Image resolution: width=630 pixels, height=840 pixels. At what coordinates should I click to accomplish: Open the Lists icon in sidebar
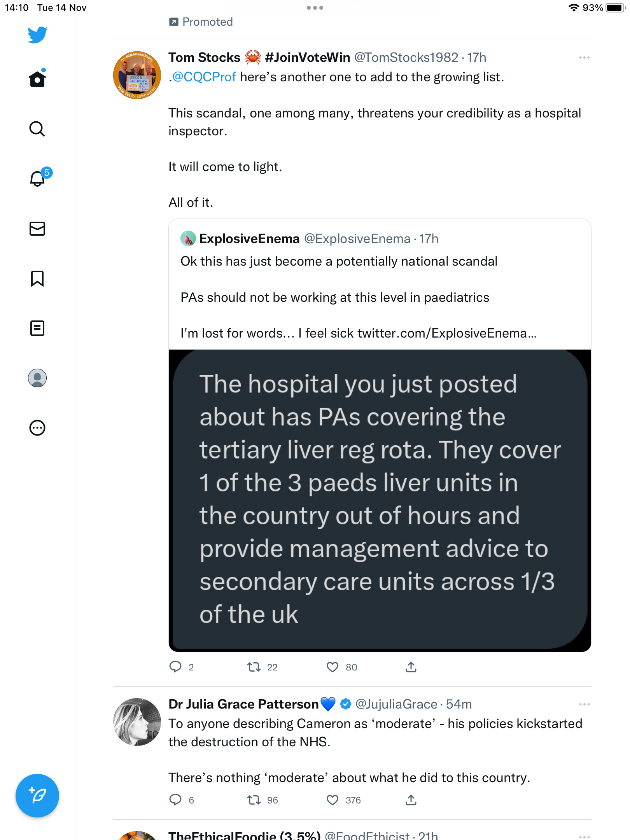37,328
